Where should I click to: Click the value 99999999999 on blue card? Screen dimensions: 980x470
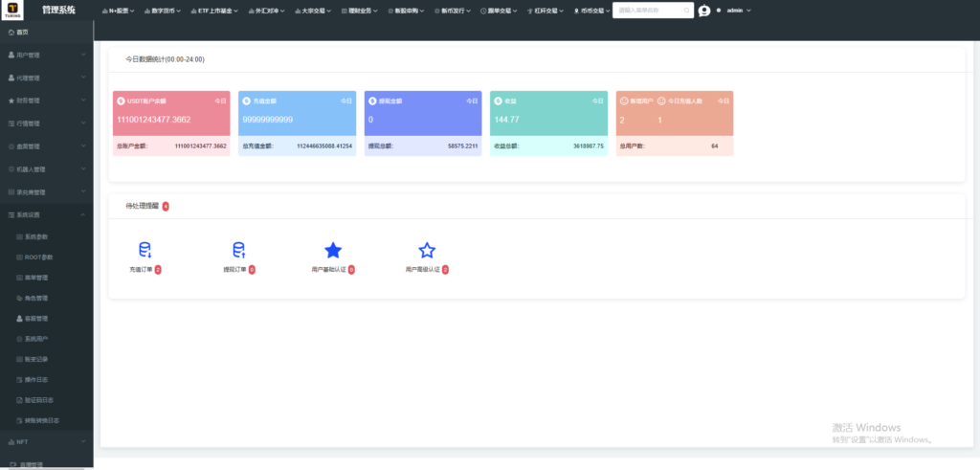(268, 120)
